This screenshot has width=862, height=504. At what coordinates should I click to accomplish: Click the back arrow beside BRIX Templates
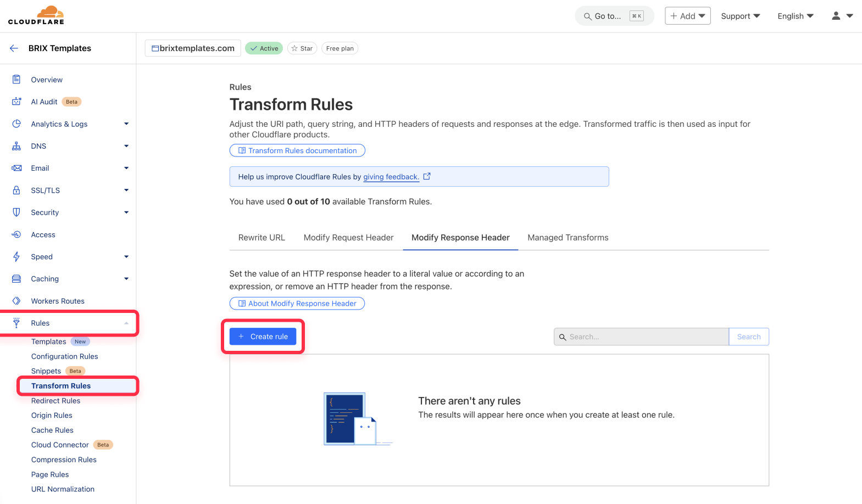pyautogui.click(x=14, y=48)
